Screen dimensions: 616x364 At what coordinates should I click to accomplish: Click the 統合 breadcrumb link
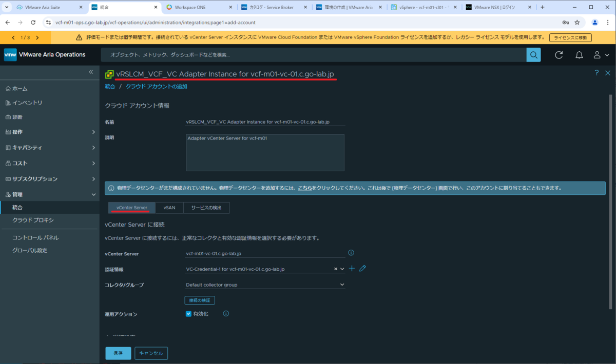tap(110, 87)
